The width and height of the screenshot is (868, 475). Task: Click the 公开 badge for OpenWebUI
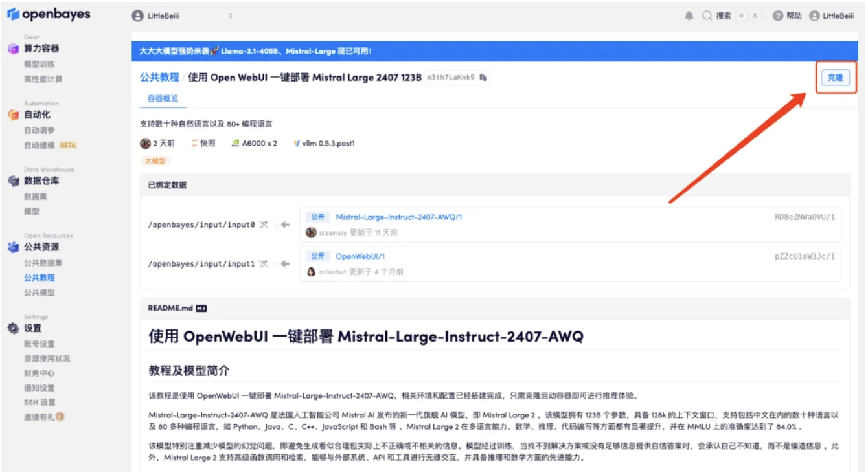pos(317,256)
